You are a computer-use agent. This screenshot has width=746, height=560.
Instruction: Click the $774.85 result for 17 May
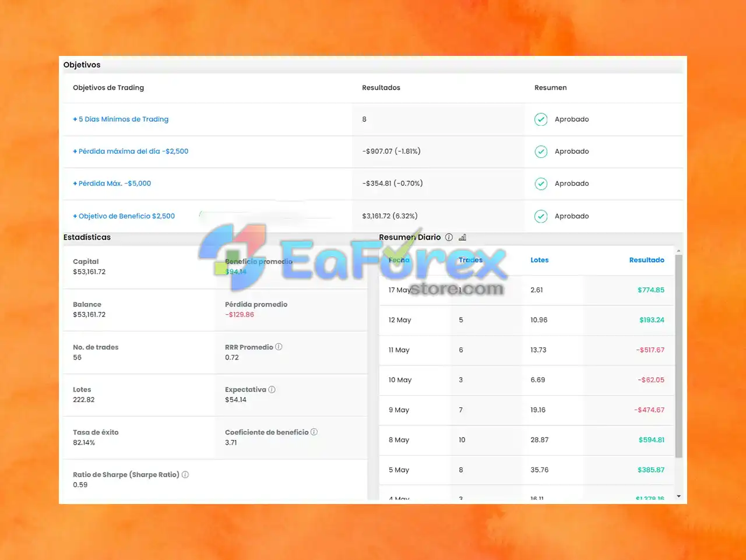click(x=651, y=290)
